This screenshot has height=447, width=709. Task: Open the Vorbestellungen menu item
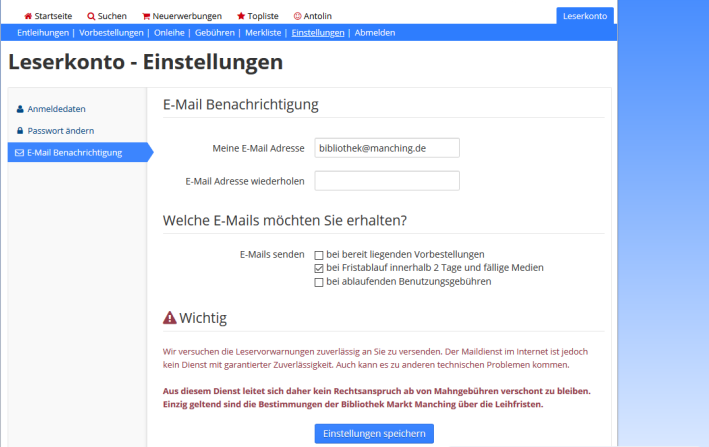(x=111, y=33)
